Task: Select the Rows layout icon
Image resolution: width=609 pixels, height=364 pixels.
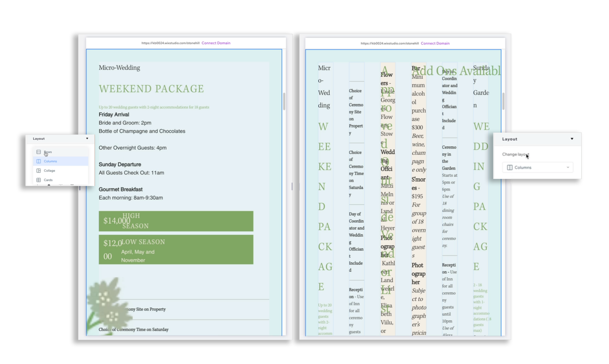Action: [39, 152]
